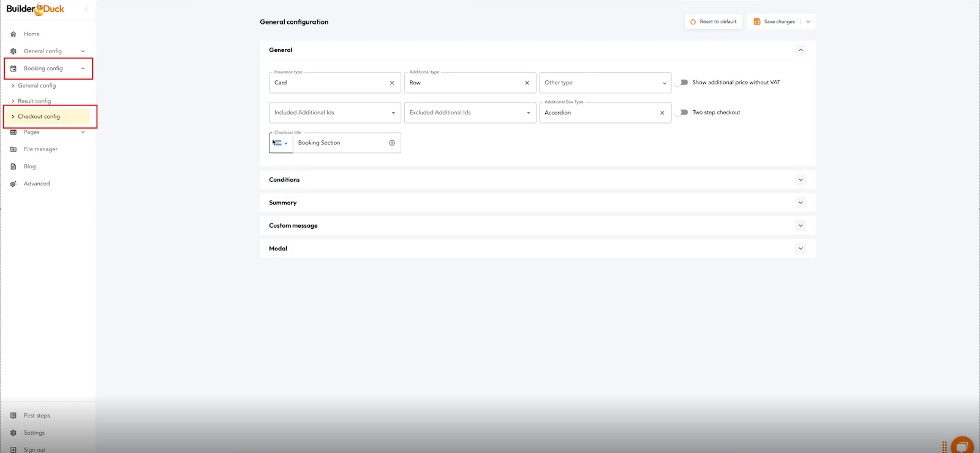Toggle Two step checkout switch
Screen dimensions: 980x453
682,113
